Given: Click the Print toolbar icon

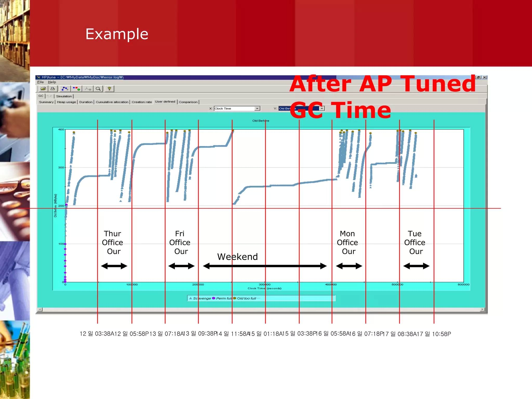Looking at the screenshot, I should pos(53,89).
